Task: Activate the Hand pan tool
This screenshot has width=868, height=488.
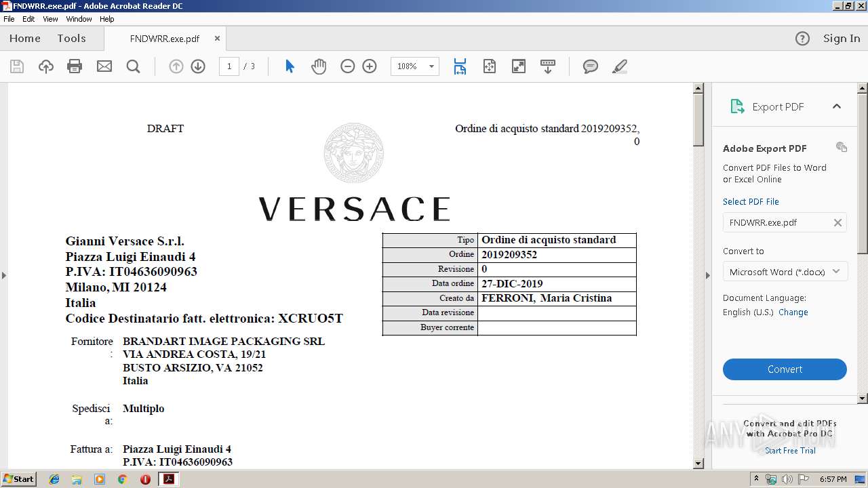Action: (x=319, y=66)
